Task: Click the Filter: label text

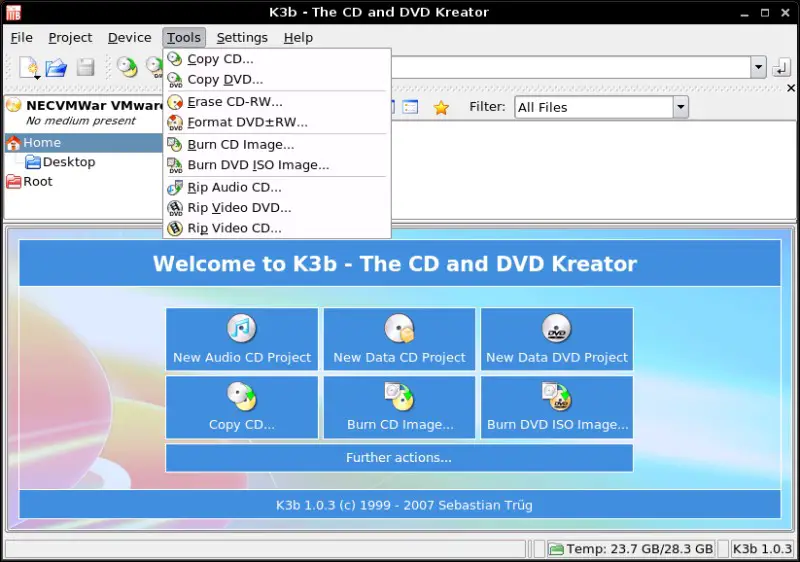Action: tap(487, 107)
